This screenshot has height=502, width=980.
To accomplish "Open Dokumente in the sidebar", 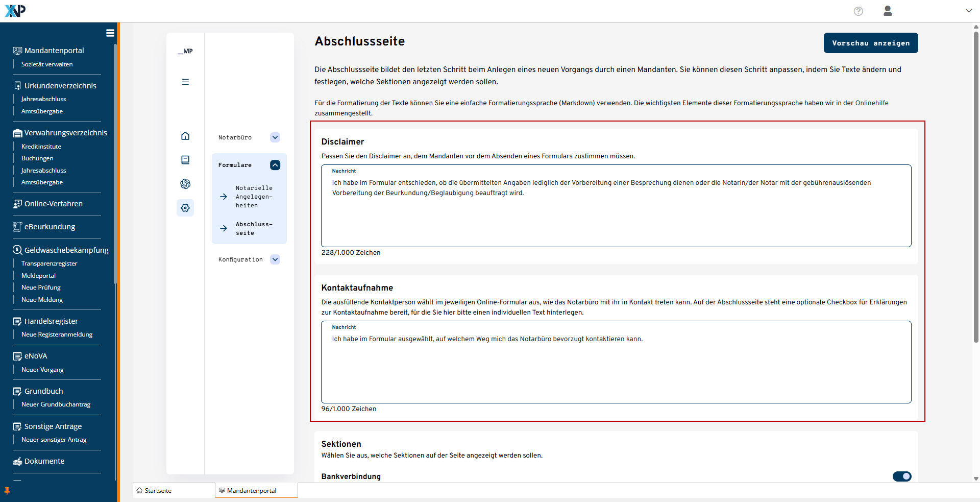I will click(x=44, y=461).
